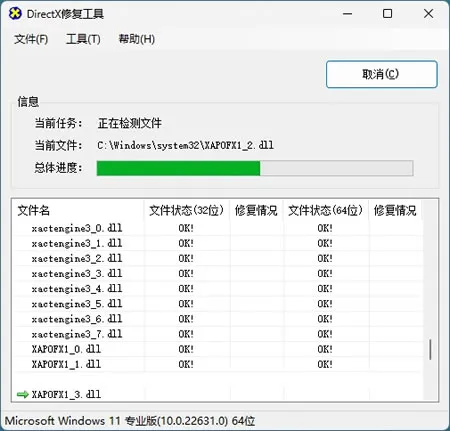The width and height of the screenshot is (450, 431).
Task: Click the current file path C:\Windows\system32\XAPOFX1_2.dll
Action: [185, 145]
